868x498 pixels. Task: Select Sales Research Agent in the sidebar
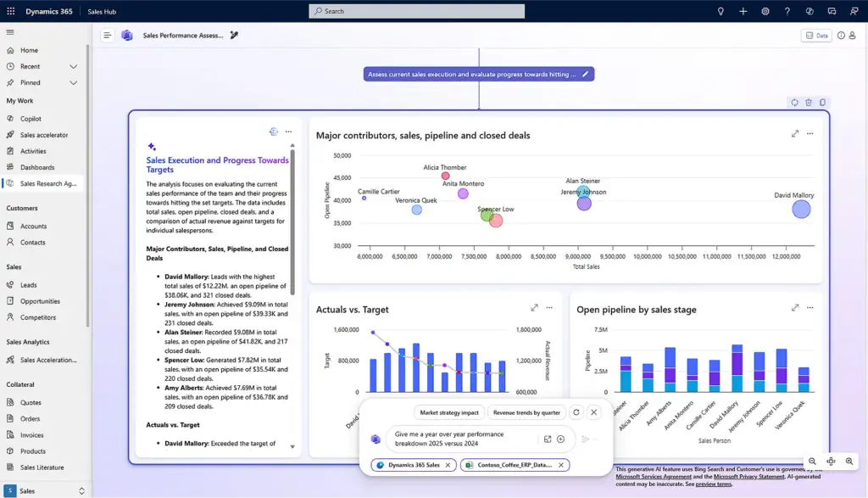pos(47,183)
